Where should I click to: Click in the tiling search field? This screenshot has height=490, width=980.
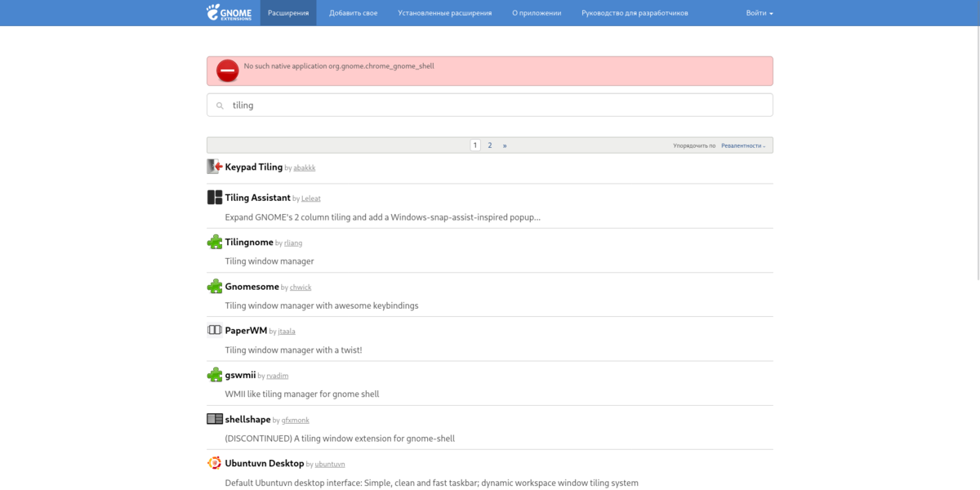click(490, 105)
